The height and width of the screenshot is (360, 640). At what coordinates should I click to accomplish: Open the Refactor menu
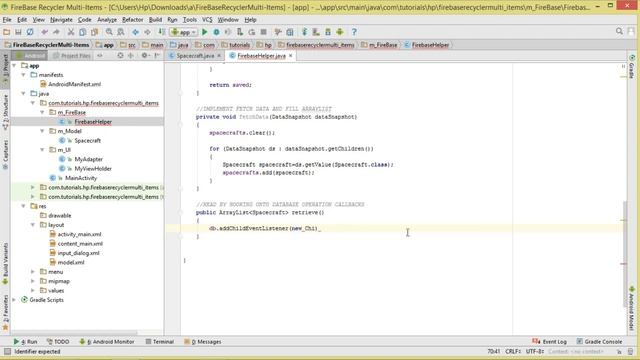coord(133,20)
